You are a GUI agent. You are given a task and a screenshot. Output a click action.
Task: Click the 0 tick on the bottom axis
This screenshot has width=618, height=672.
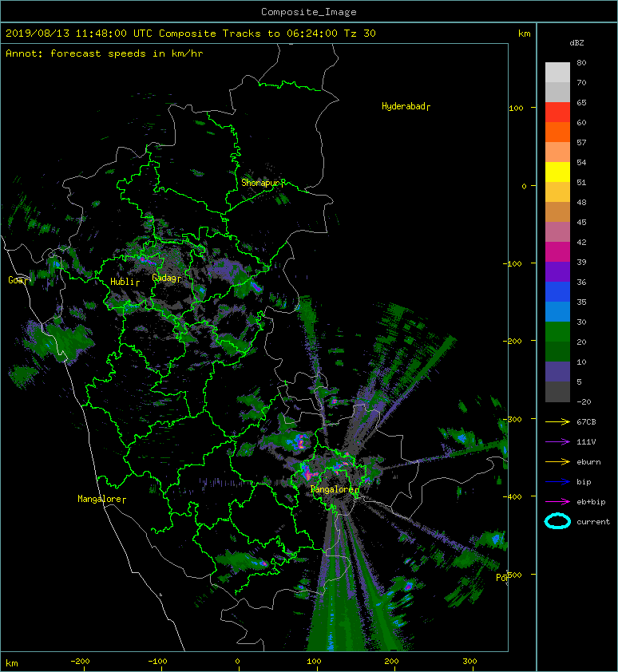point(238,662)
